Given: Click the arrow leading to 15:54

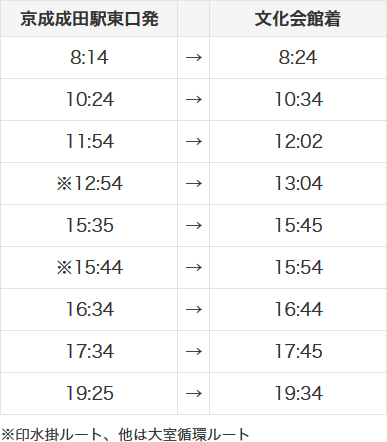Looking at the screenshot, I should [x=194, y=268].
